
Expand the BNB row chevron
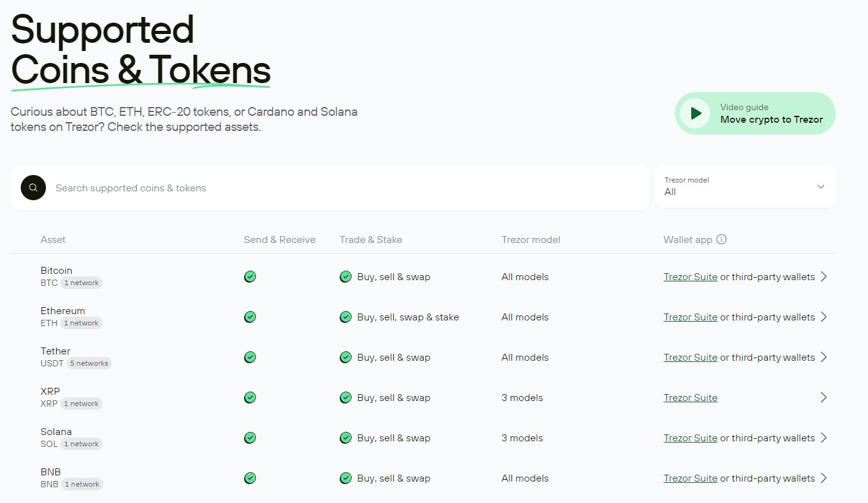[824, 478]
